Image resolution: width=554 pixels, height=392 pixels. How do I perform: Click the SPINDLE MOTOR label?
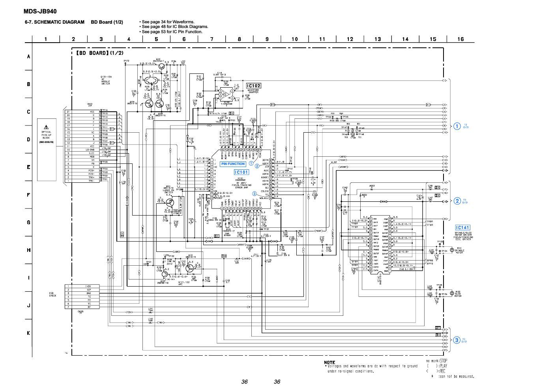point(460,251)
